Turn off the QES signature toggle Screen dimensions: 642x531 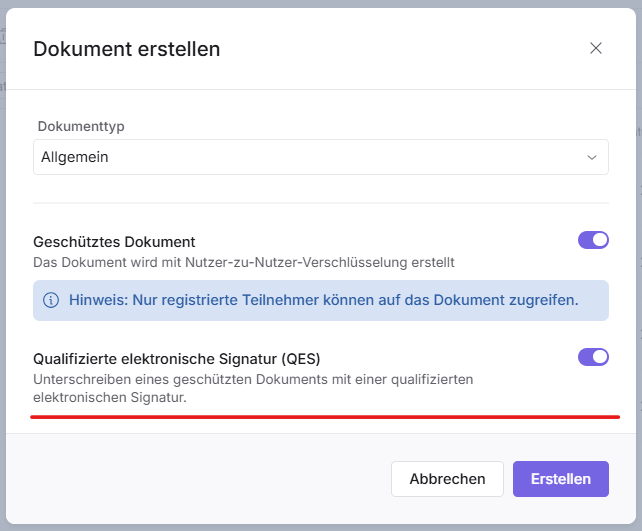[x=593, y=357]
